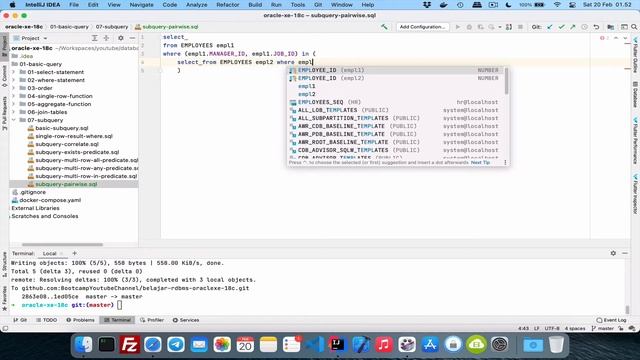Click the terminal vertical scrollbar
Image resolution: width=640 pixels, height=360 pixels.
627,310
